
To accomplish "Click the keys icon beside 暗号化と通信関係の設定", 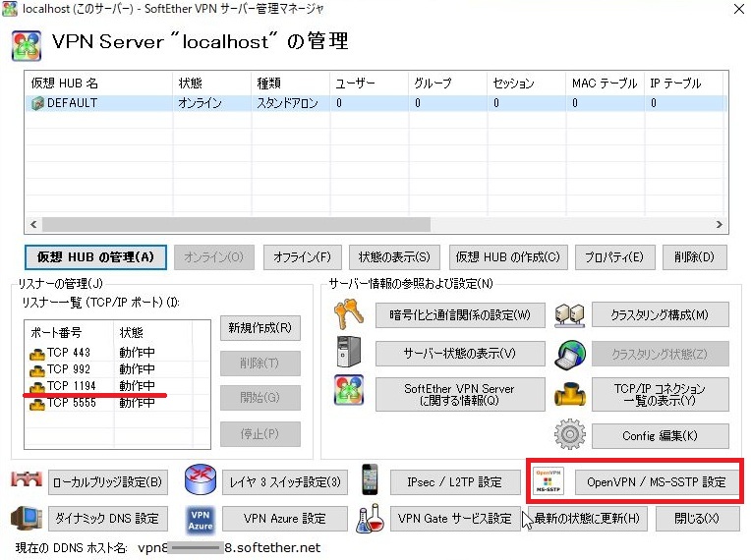I will [349, 314].
